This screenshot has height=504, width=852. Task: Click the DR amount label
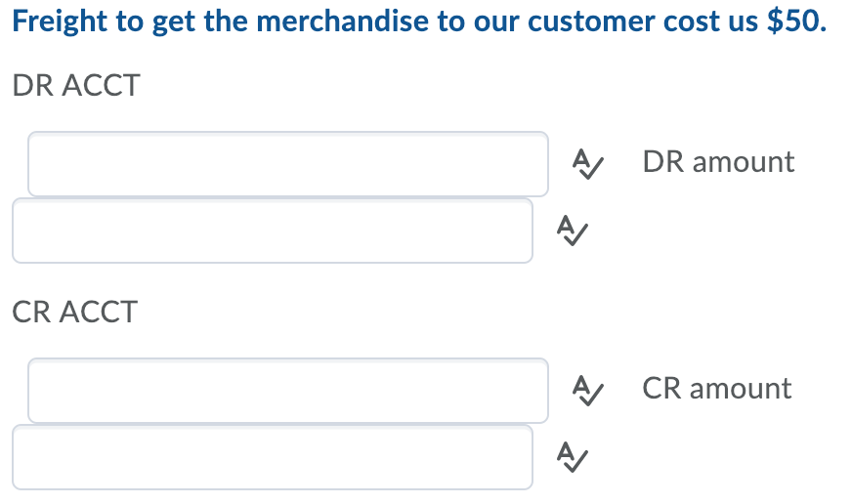(718, 162)
